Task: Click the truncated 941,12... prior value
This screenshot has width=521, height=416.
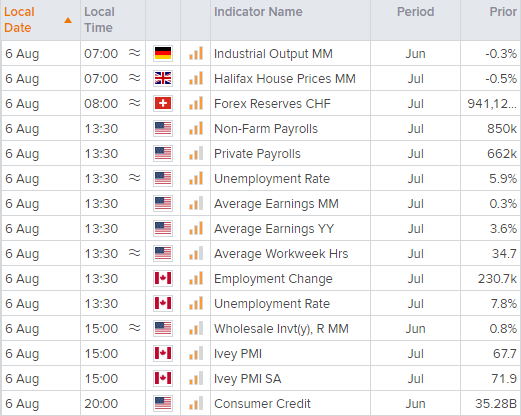Action: (492, 104)
